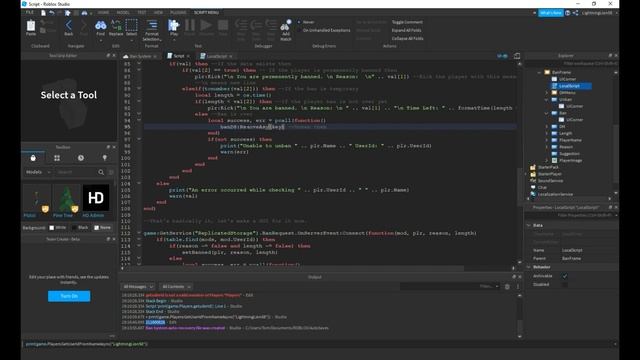Open the All Messages dropdown
The height and width of the screenshot is (360, 640).
click(x=138, y=287)
